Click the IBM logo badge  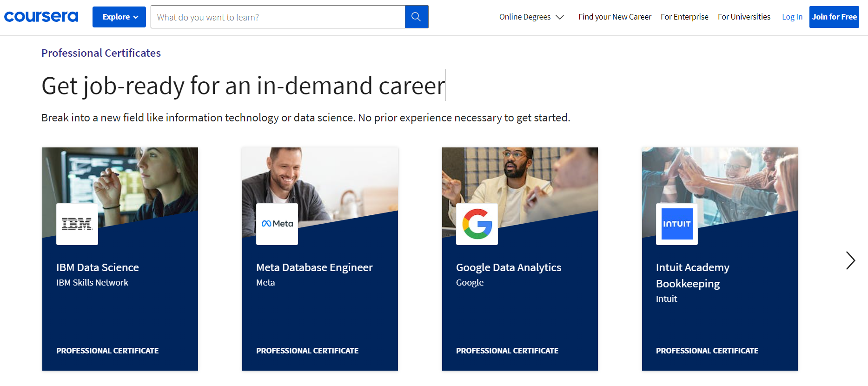77,224
